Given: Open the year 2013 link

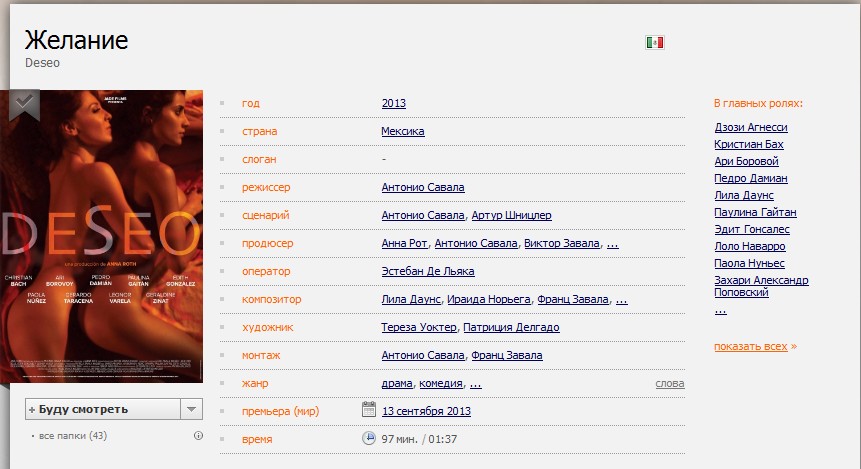Looking at the screenshot, I should pos(394,103).
